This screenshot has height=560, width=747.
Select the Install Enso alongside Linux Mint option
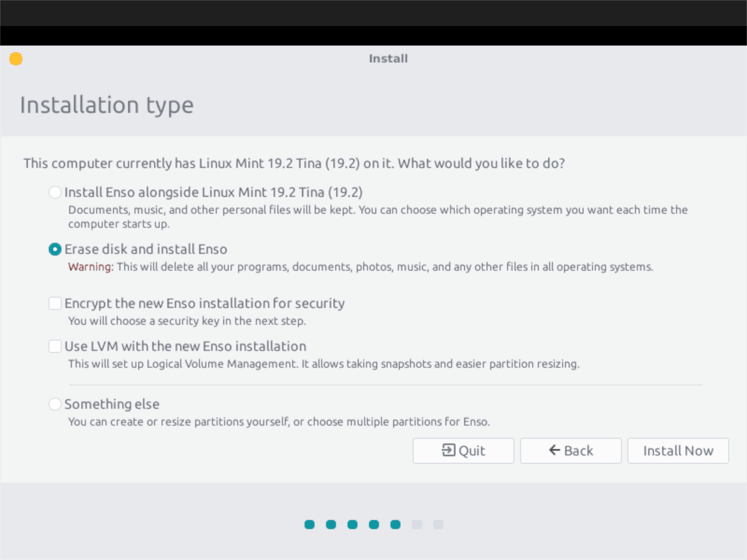[55, 192]
